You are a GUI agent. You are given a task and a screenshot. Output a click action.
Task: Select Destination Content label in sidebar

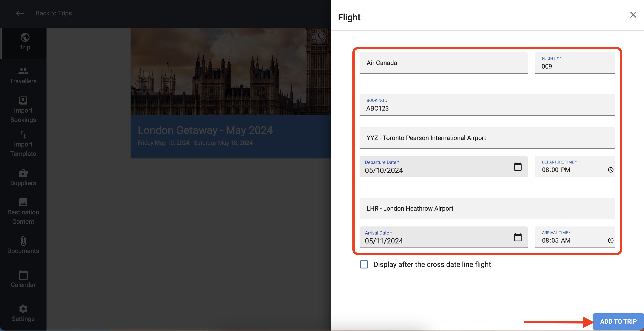pyautogui.click(x=23, y=217)
